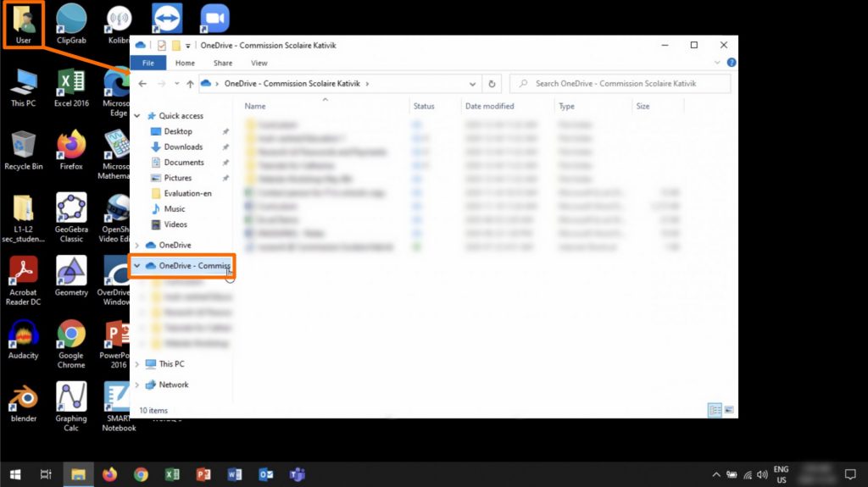
Task: Collapse the OneDrive - Commission tree node
Action: point(137,266)
